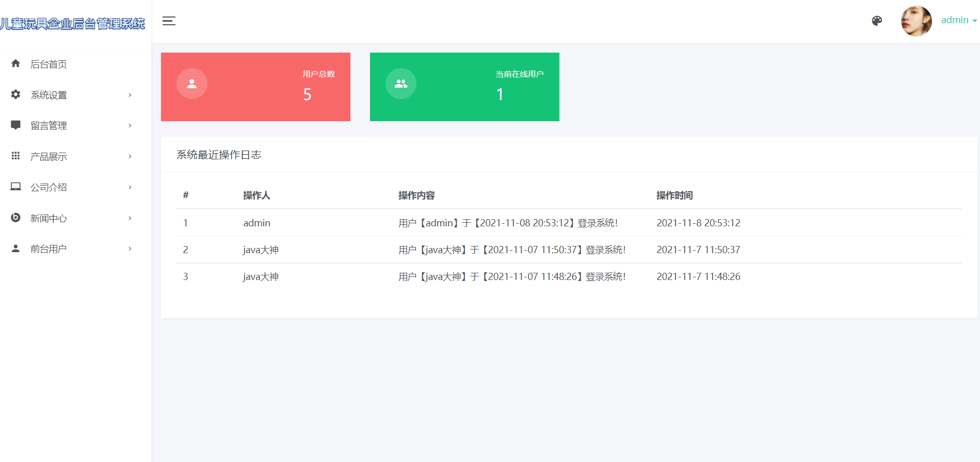Click the admin profile avatar picture
Screen dimensions: 980x462
[916, 21]
